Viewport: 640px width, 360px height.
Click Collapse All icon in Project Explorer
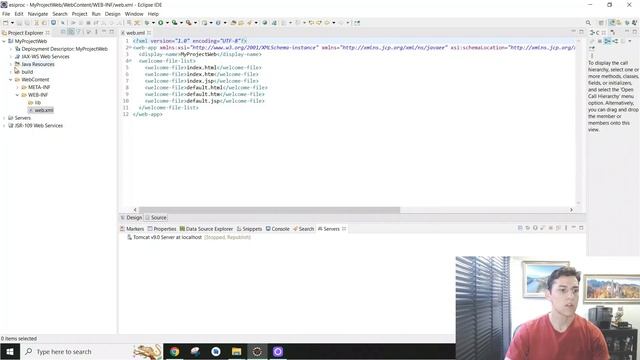63,32
